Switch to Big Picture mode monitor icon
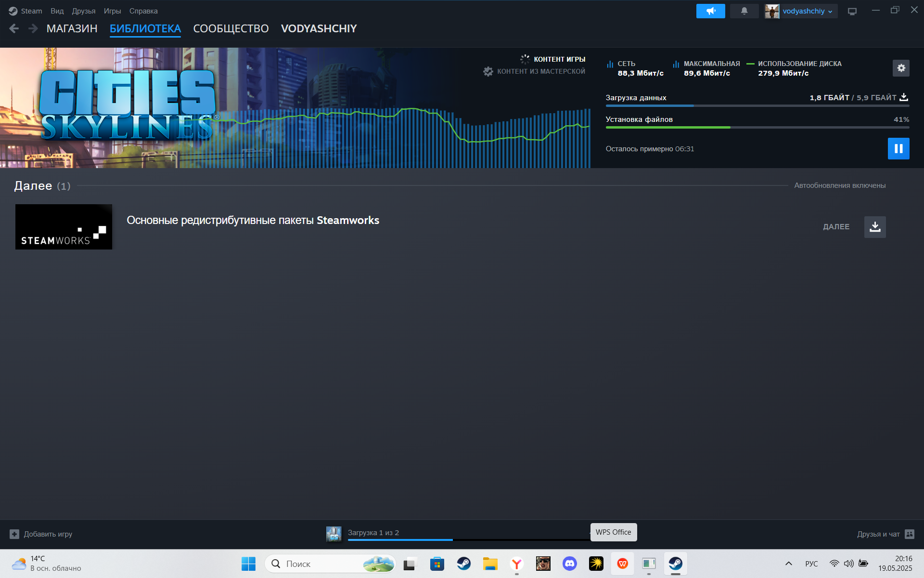924x578 pixels. (x=852, y=11)
